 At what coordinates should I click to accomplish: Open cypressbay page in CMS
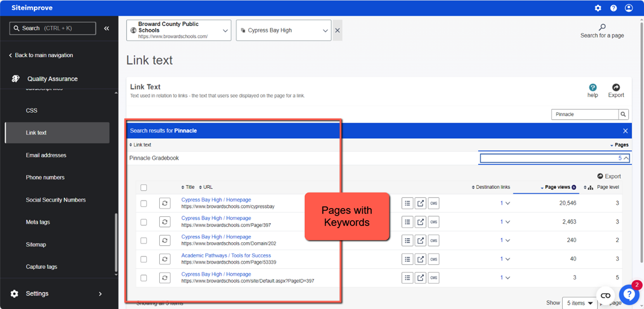[433, 203]
